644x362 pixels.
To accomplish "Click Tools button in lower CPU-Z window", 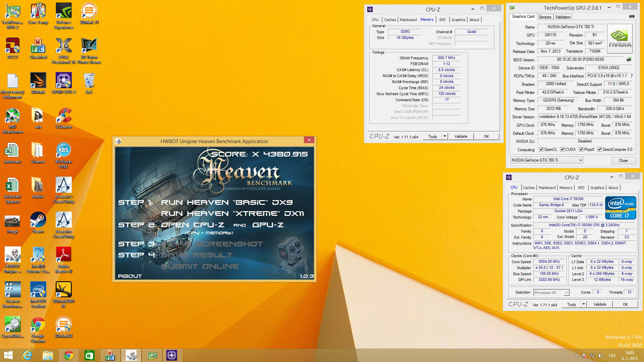I will (572, 304).
